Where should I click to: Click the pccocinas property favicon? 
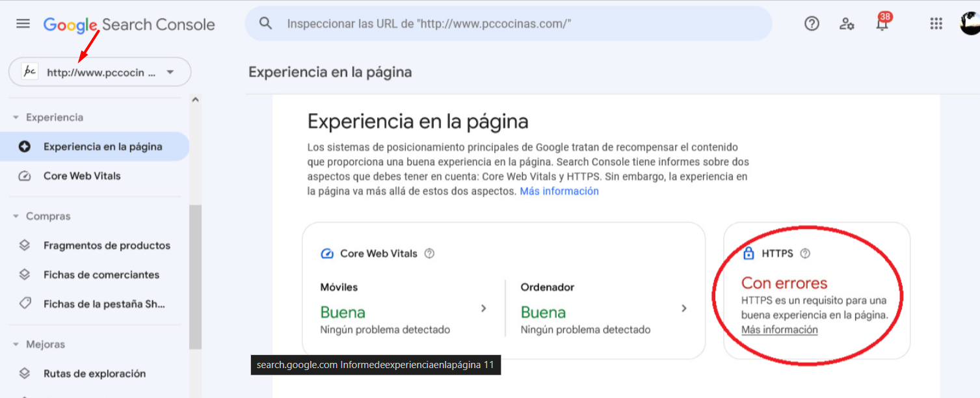[30, 72]
